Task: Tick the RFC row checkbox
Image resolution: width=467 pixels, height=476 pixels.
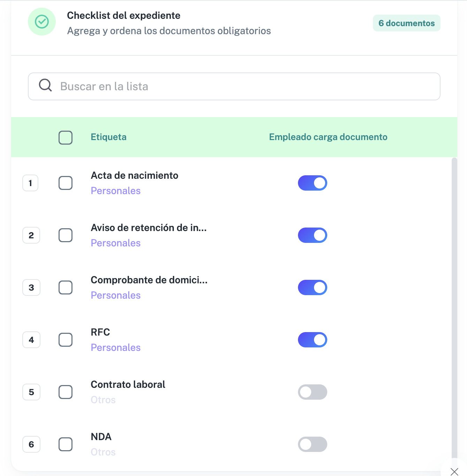Action: (x=66, y=340)
